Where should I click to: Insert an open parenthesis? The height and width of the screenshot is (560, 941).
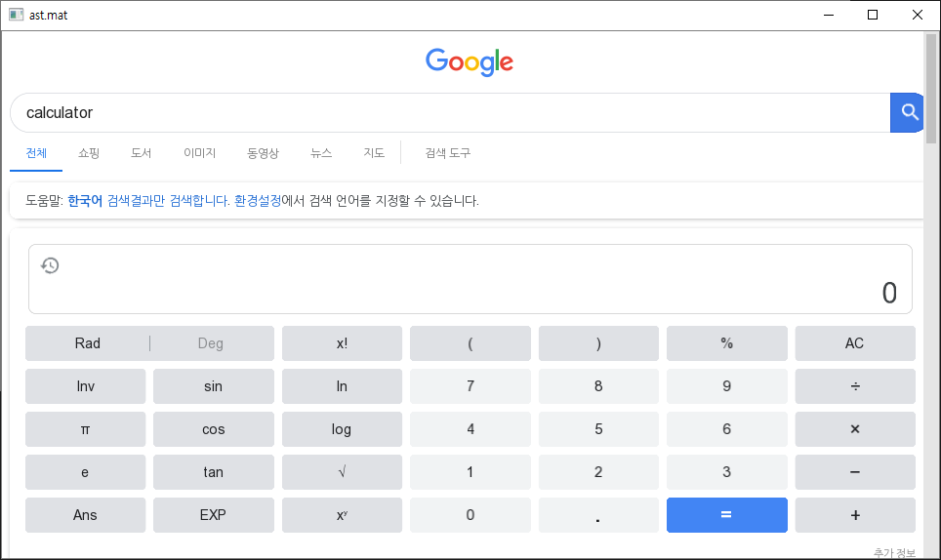pos(470,343)
